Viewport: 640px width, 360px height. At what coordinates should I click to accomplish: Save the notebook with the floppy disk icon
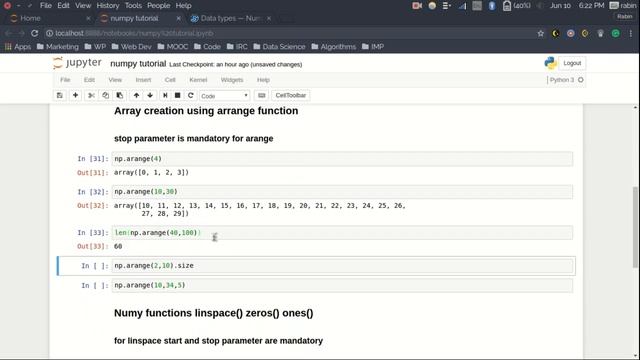pos(60,96)
